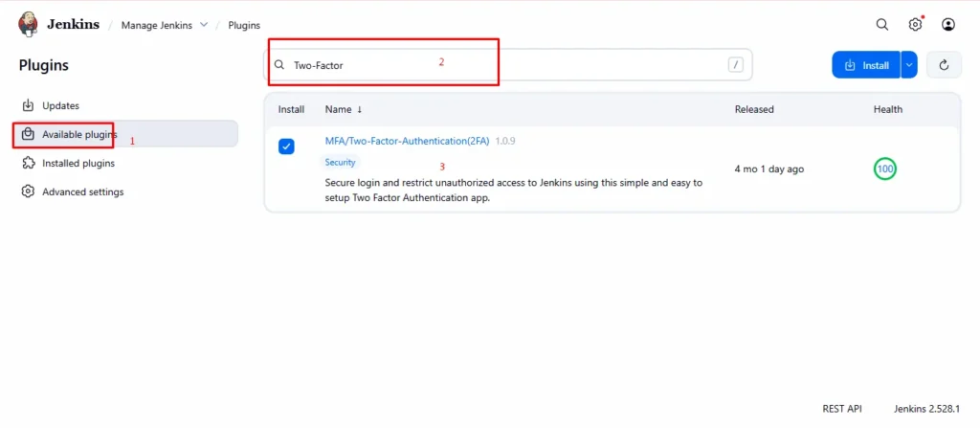Click the Security category tag

[x=340, y=163]
